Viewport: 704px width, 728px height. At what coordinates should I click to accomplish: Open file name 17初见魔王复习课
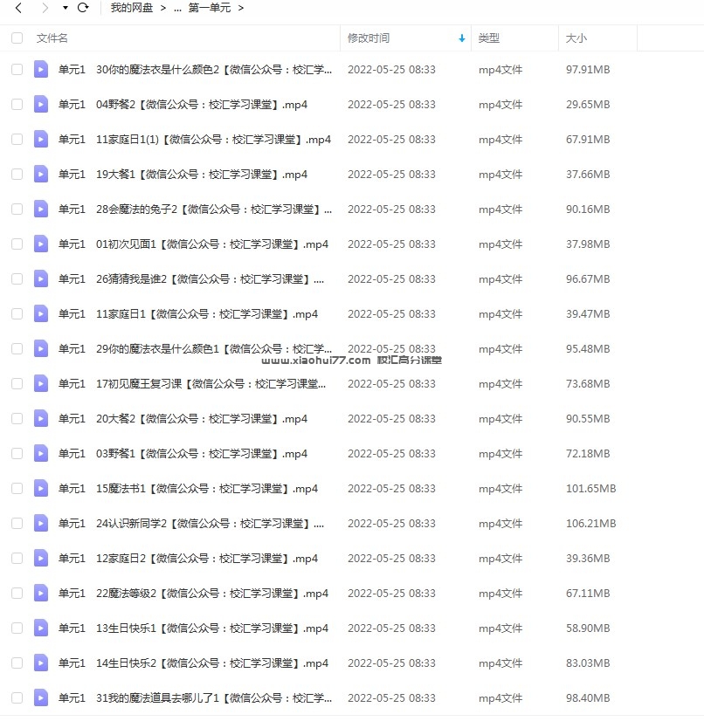click(192, 383)
